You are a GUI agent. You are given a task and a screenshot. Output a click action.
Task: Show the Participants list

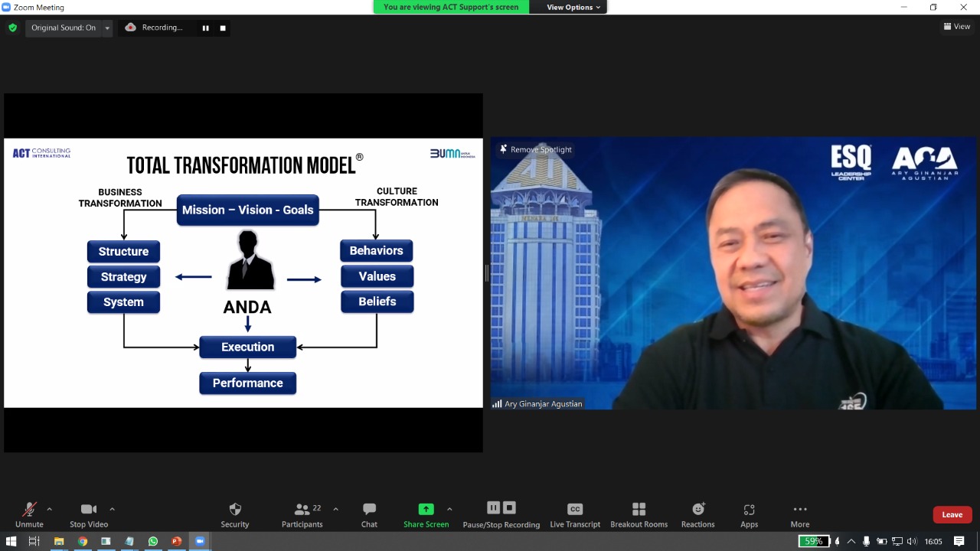tap(302, 514)
